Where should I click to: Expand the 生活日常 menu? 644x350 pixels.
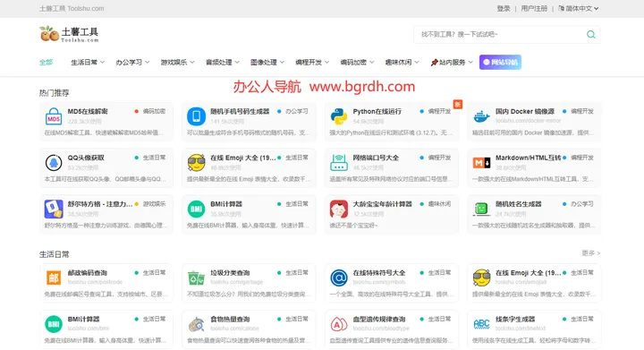tap(88, 63)
